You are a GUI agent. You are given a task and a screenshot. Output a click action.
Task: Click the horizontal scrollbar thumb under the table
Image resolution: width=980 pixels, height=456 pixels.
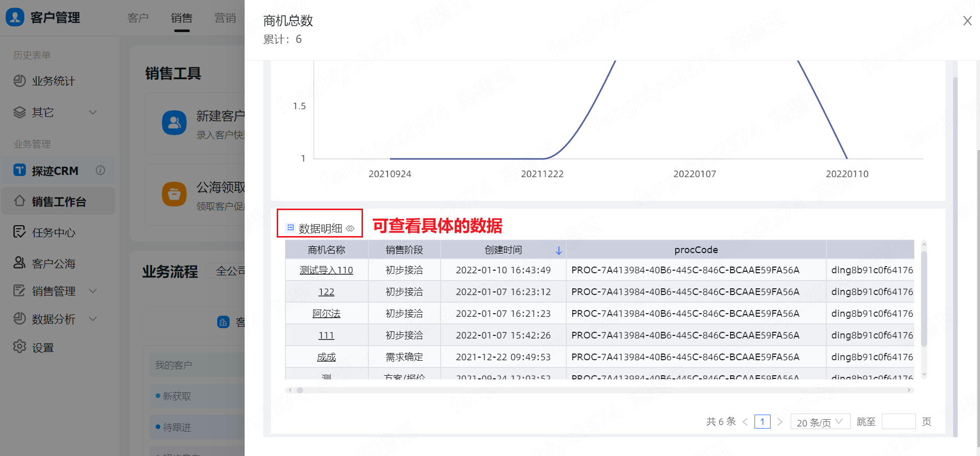point(300,390)
